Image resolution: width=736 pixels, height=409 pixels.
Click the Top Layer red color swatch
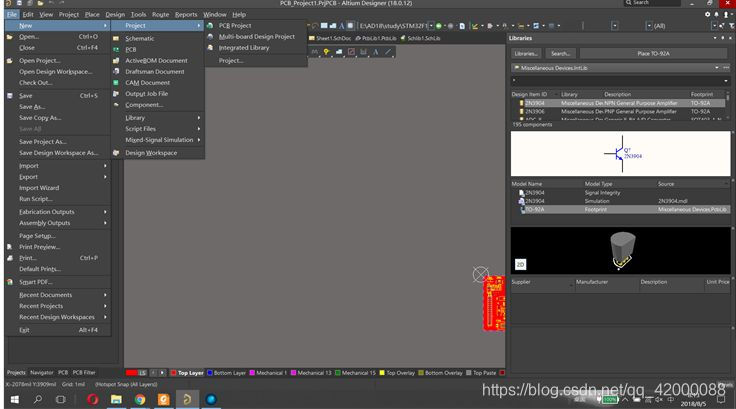point(172,373)
